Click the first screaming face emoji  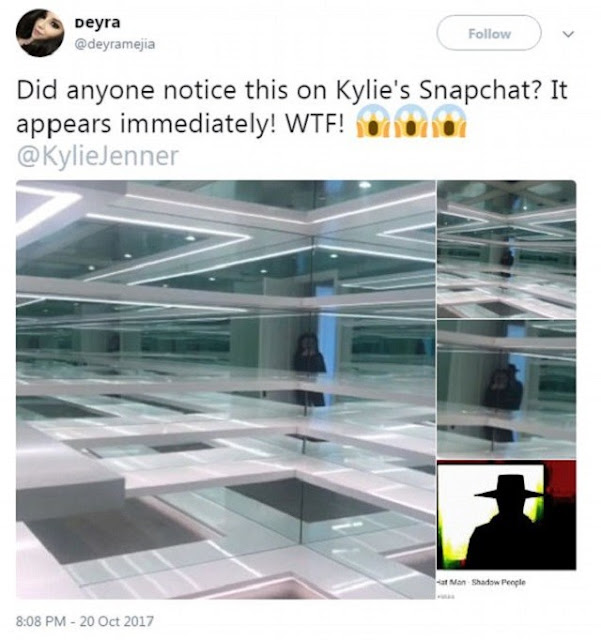pyautogui.click(x=374, y=121)
